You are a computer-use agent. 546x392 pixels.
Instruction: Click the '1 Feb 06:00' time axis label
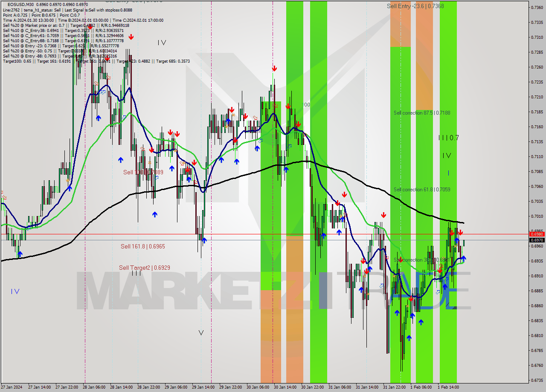click(421, 387)
